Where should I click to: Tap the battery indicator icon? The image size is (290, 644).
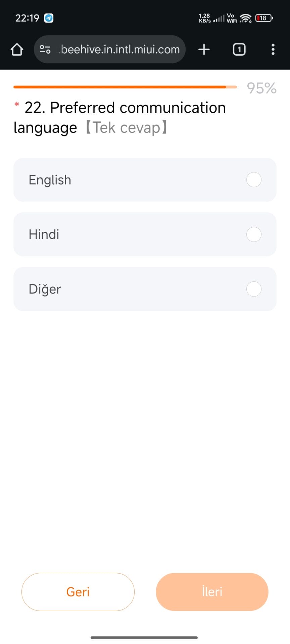pos(264,18)
